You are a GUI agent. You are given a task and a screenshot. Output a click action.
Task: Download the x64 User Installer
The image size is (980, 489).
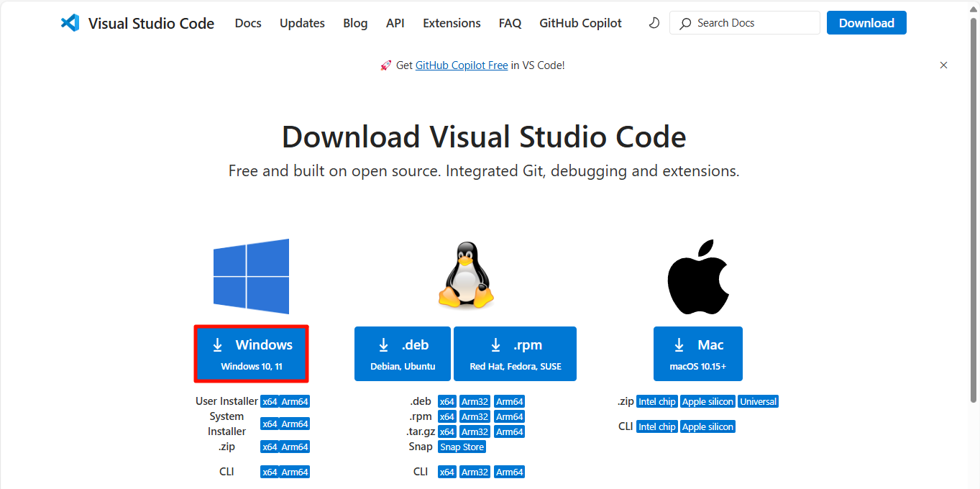point(270,401)
